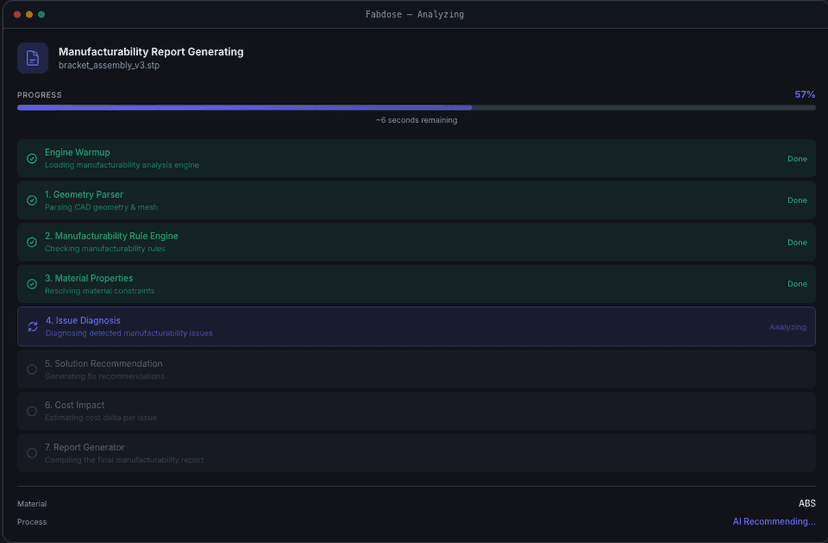Screen dimensions: 828x543
Task: Click the Material Properties checkmark icon
Action: pos(32,284)
